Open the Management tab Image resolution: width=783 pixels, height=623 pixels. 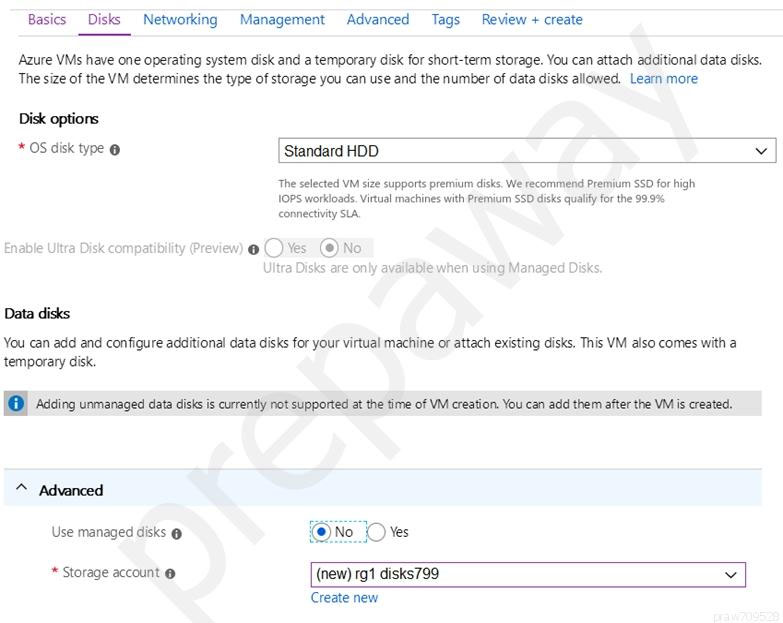(x=282, y=19)
